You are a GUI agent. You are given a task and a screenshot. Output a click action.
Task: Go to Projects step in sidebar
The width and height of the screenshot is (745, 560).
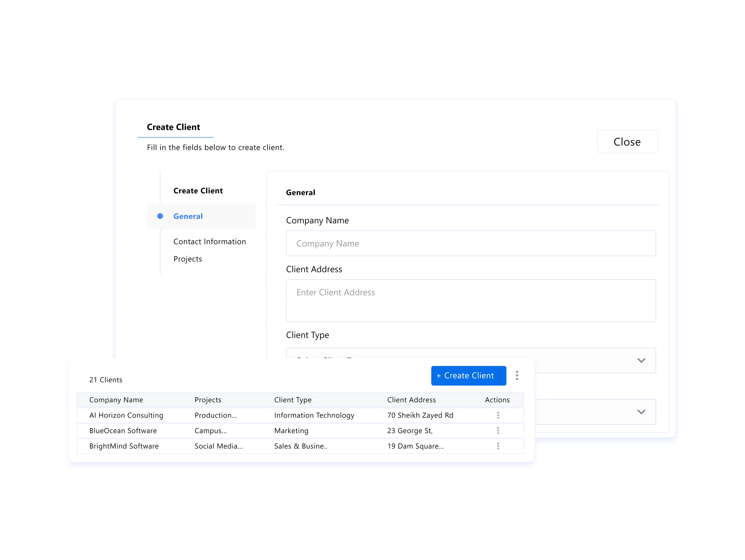click(x=188, y=259)
